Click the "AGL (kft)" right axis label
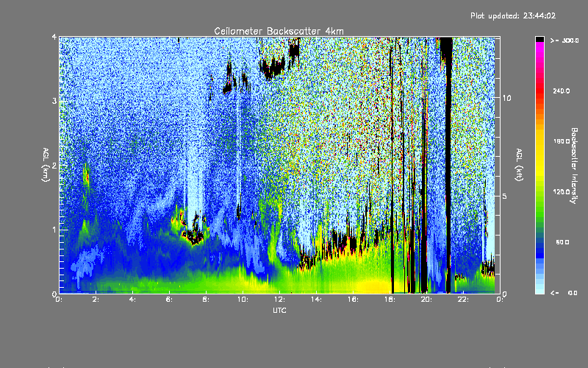588x368 pixels. click(519, 165)
